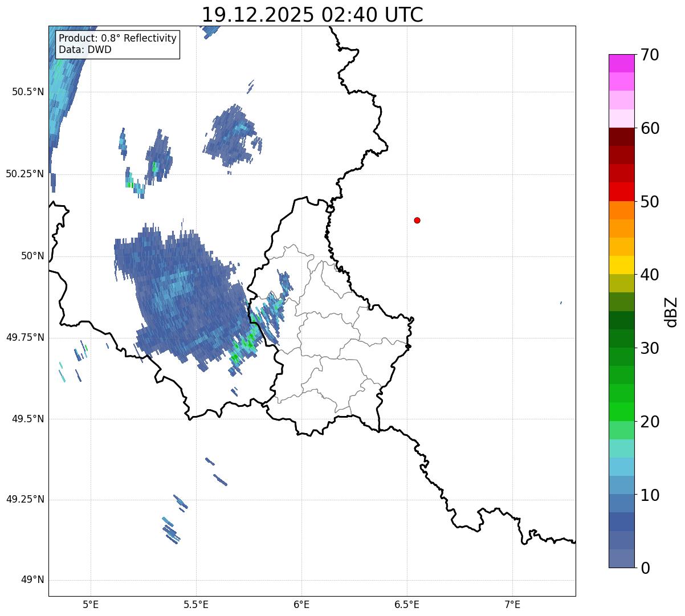Click the bright green echo core near 49.7°N 5.7°E
The image size is (685, 616).
[235, 357]
